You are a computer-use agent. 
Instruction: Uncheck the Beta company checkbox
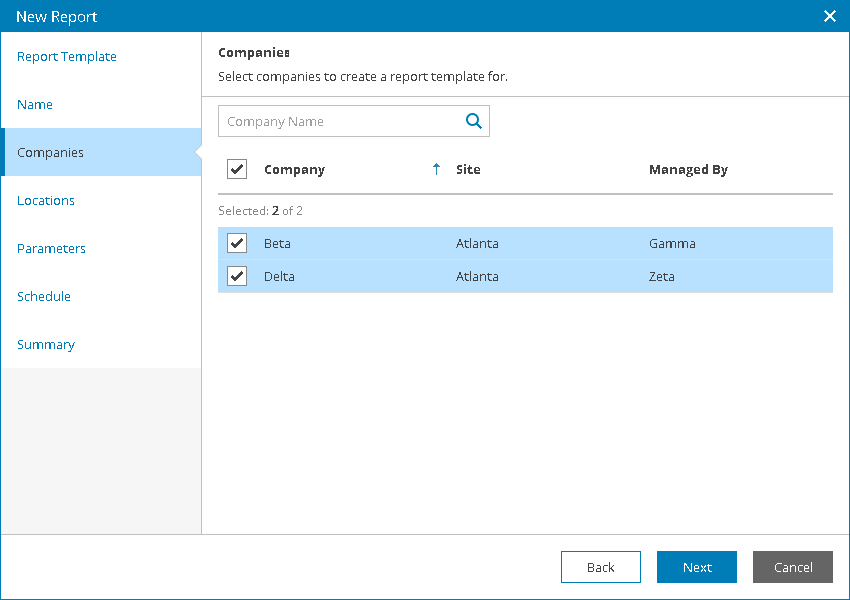[237, 243]
